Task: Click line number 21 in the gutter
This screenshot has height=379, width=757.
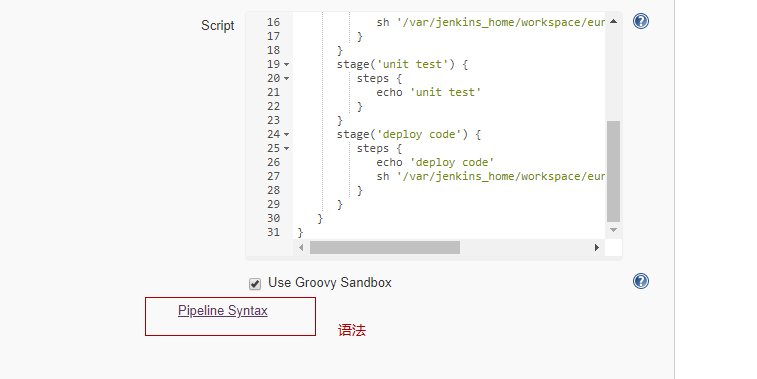Action: pos(273,92)
